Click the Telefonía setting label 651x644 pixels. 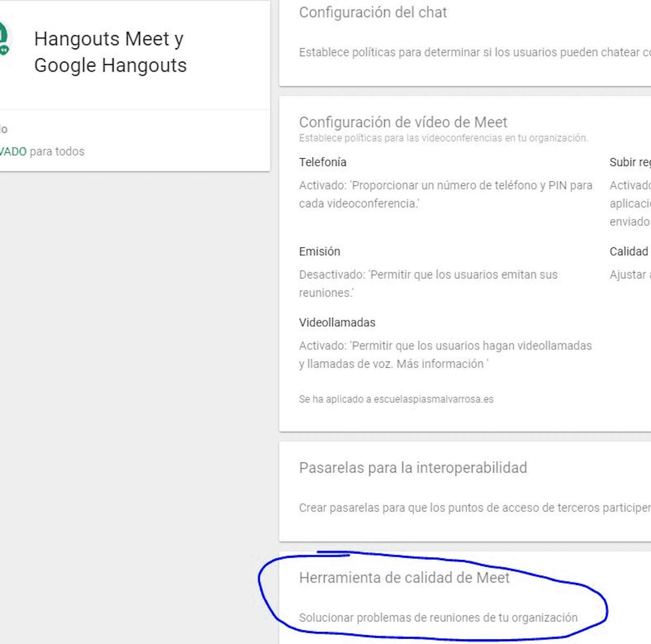322,162
